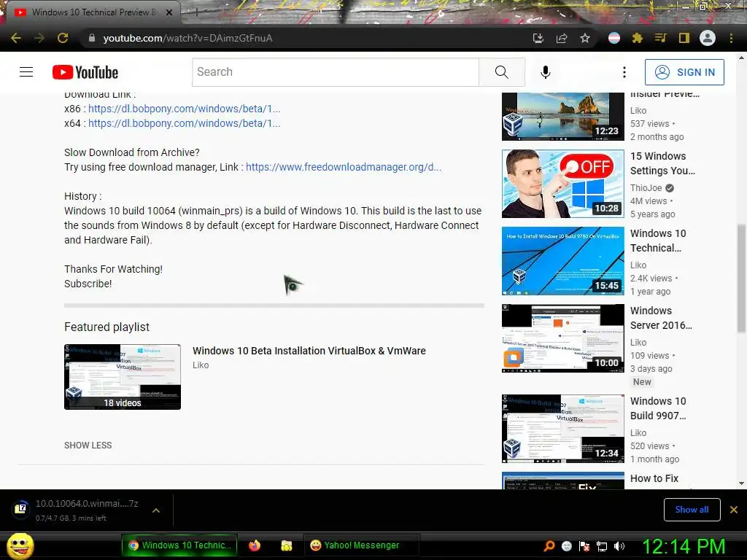The height and width of the screenshot is (560, 747).
Task: Open the Liko channel under featured playlist
Action: (x=201, y=365)
